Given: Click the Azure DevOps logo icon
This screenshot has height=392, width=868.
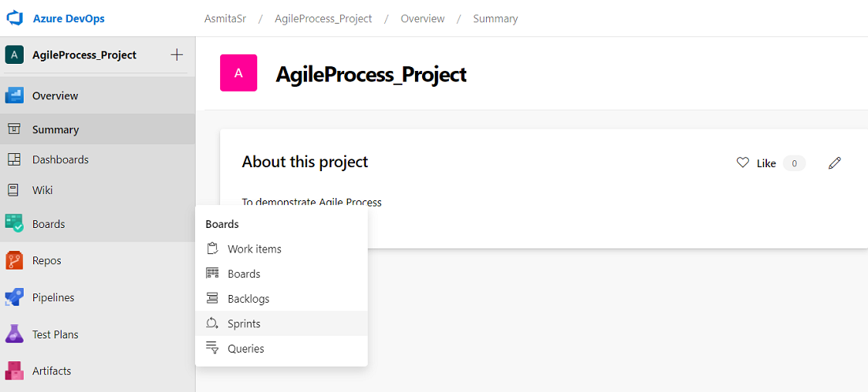Looking at the screenshot, I should tap(15, 18).
